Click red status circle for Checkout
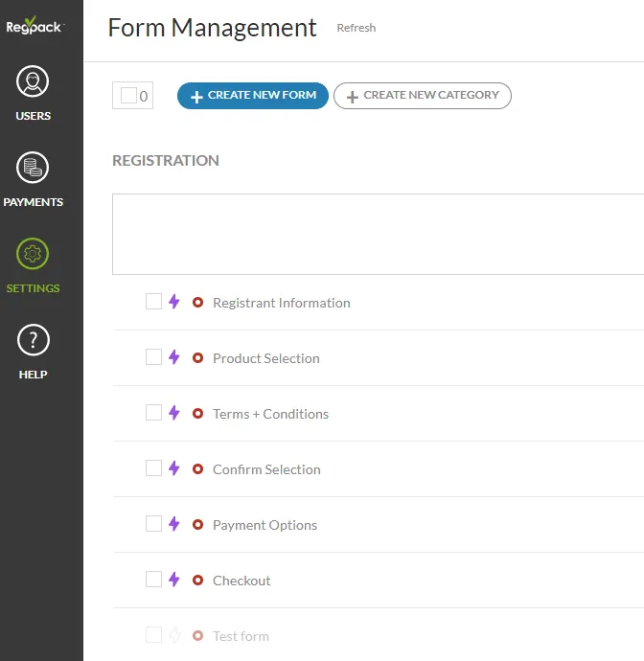 [197, 581]
